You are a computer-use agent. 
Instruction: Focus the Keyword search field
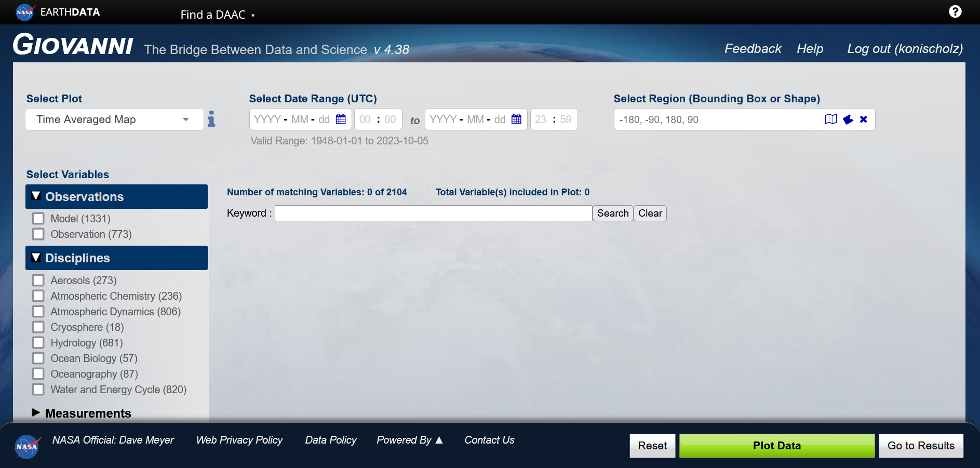(x=434, y=213)
